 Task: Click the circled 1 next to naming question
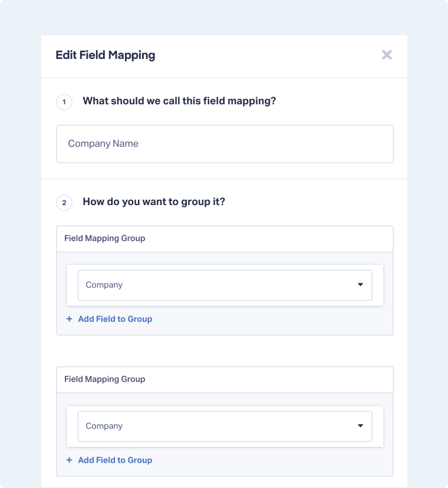pos(64,101)
